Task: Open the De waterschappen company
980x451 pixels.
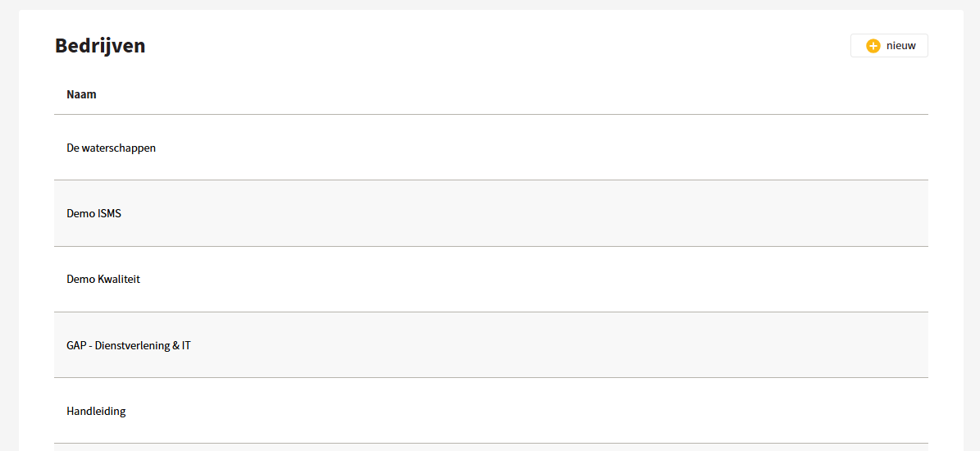Action: [x=112, y=148]
